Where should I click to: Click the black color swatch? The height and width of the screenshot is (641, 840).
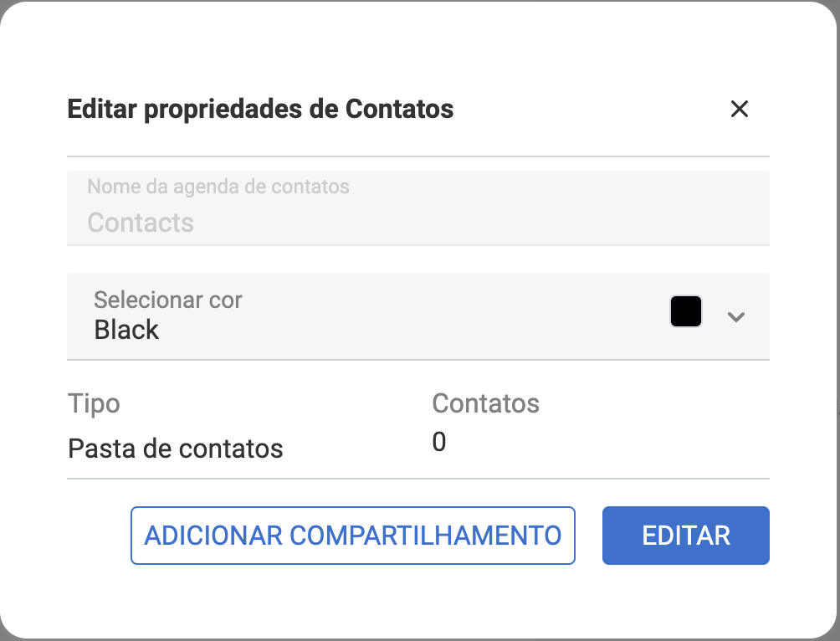pyautogui.click(x=685, y=312)
